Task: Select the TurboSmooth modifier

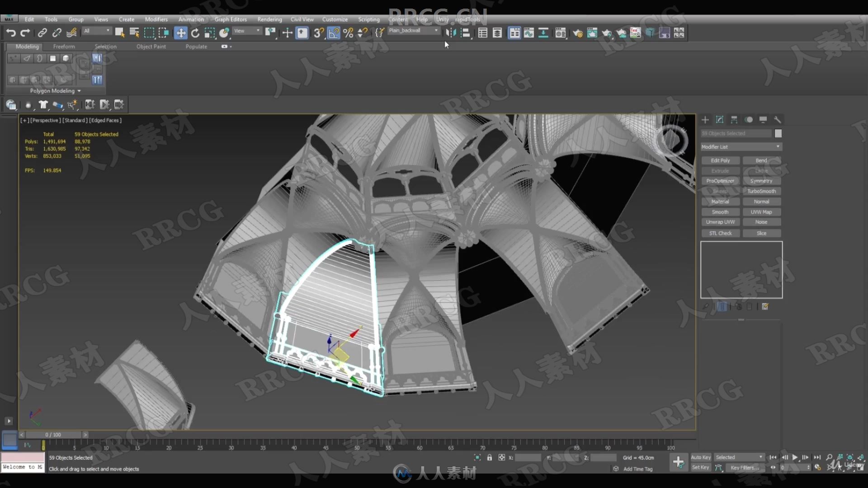Action: (762, 191)
